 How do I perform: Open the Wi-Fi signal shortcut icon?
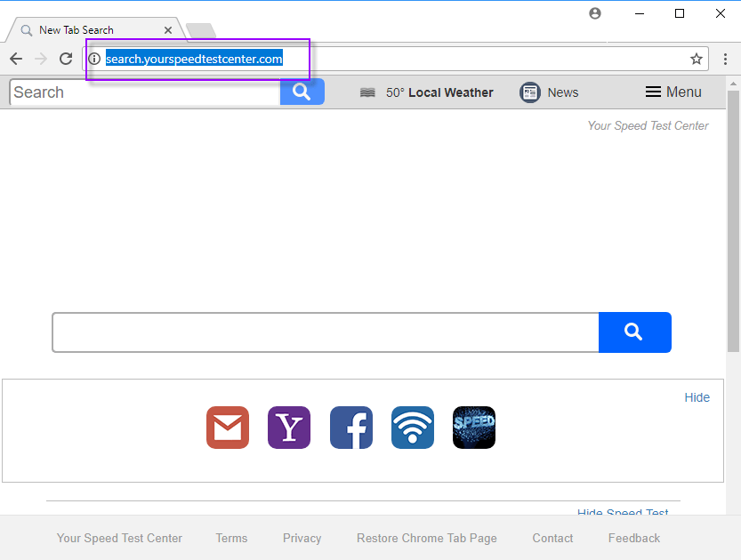click(x=413, y=428)
